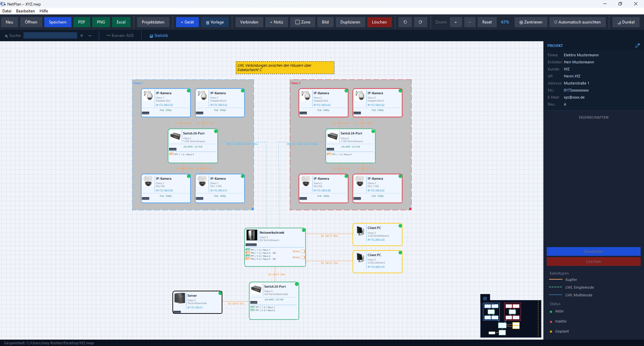Select the Netzwerkschrank rack icon
The height and width of the screenshot is (346, 644).
pyautogui.click(x=252, y=235)
